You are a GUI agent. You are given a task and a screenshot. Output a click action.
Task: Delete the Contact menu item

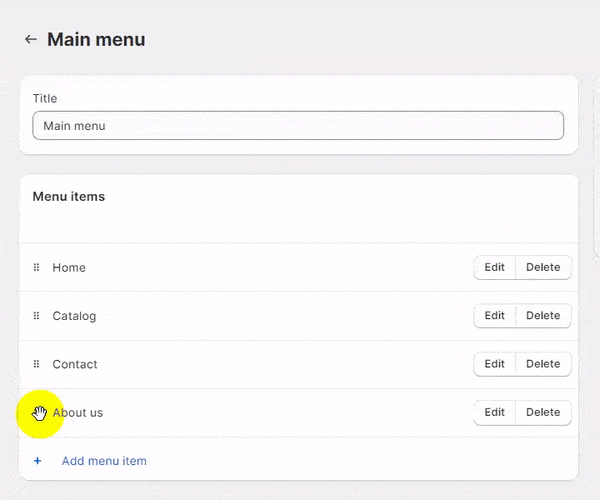pyautogui.click(x=543, y=364)
